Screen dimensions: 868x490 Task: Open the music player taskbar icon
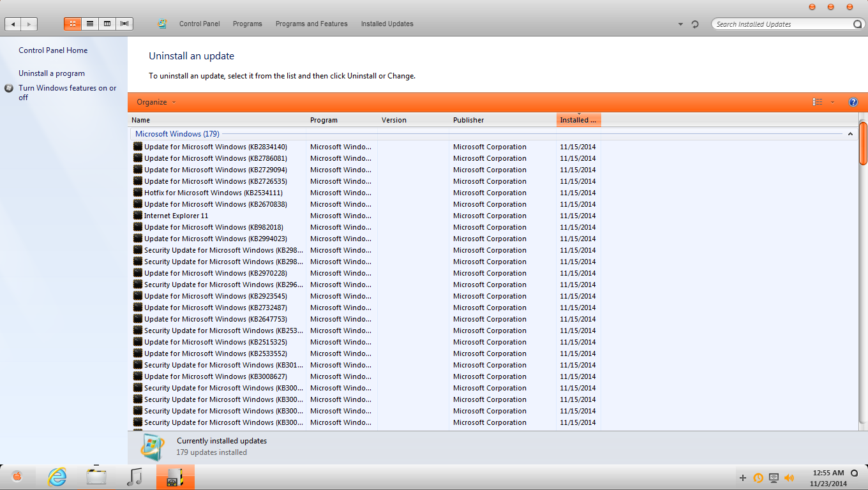[135, 477]
